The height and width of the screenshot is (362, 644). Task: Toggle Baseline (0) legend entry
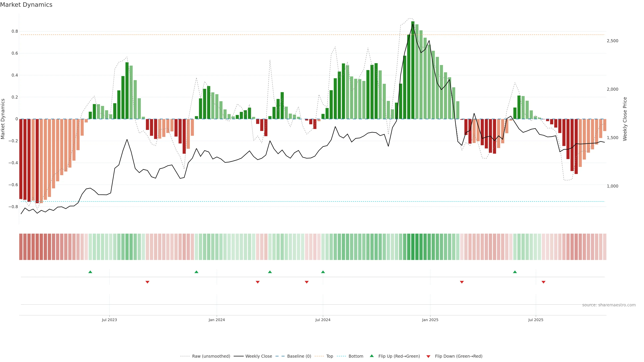(299, 356)
